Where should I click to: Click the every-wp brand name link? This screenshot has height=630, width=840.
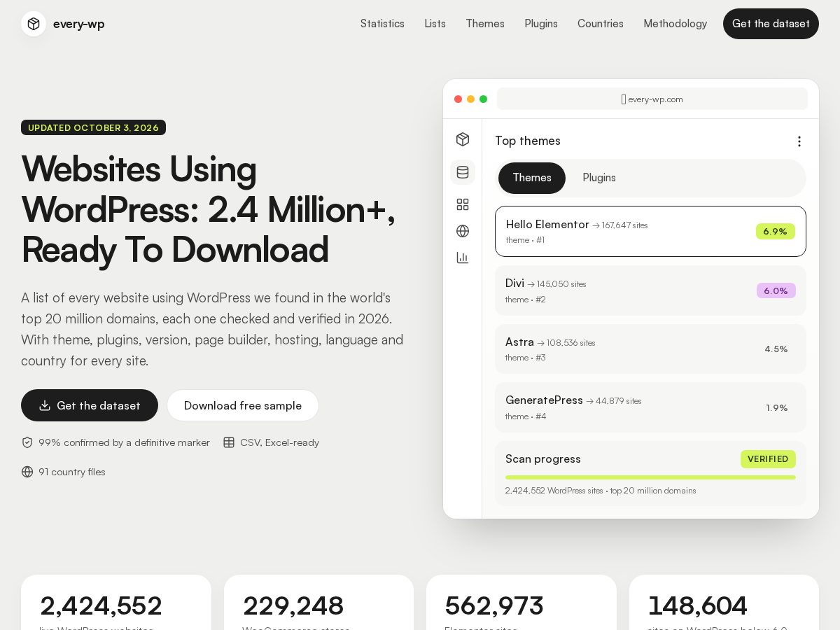click(x=79, y=24)
